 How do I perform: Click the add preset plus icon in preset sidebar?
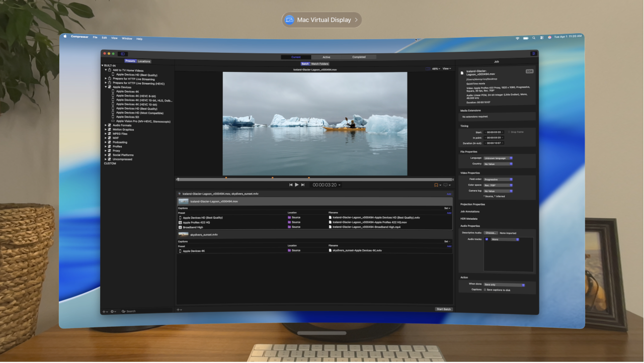[x=103, y=311]
